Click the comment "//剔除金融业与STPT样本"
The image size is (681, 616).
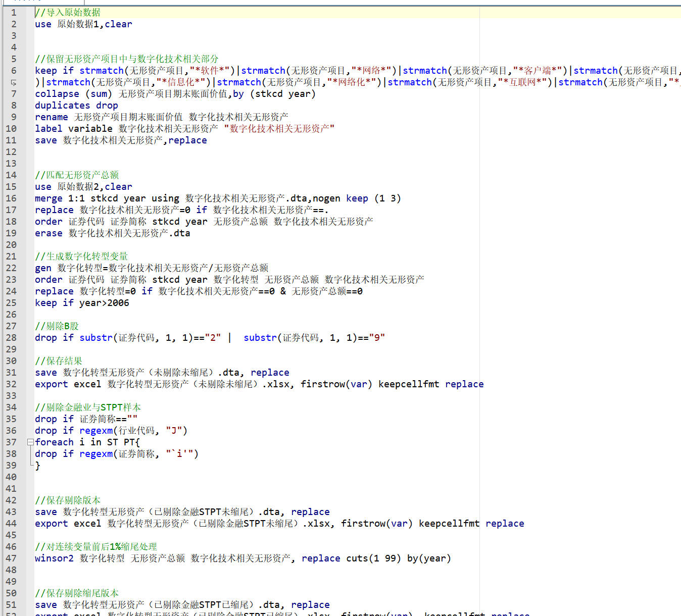[88, 407]
